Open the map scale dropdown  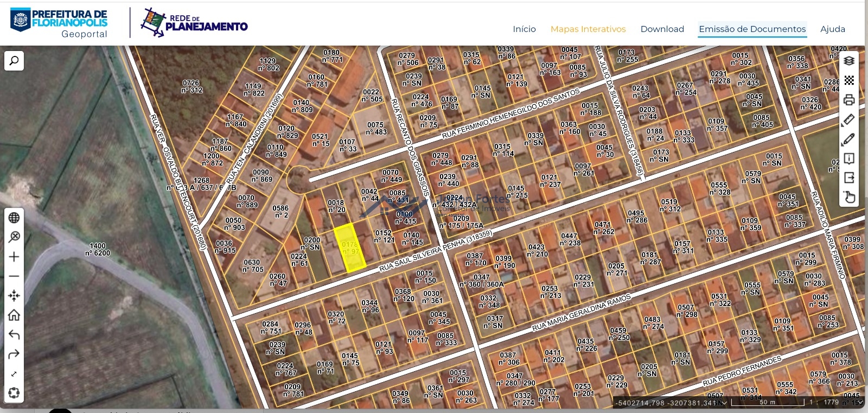pos(860,403)
